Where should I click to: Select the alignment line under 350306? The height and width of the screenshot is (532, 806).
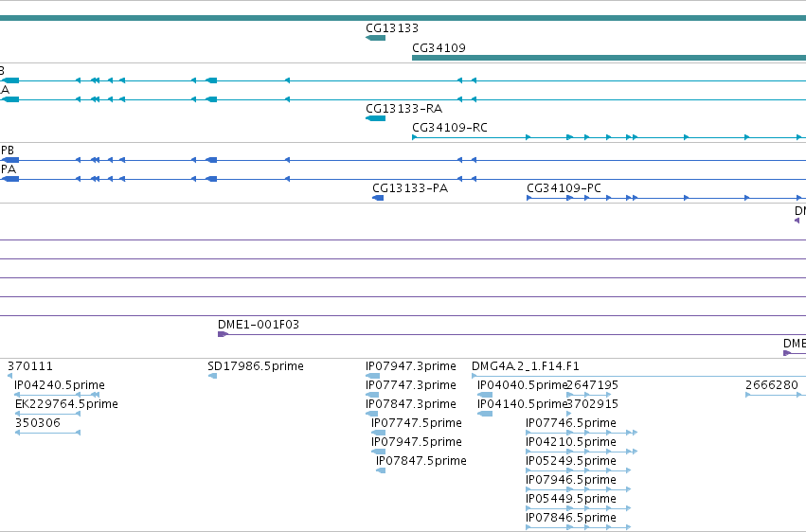coord(47,433)
